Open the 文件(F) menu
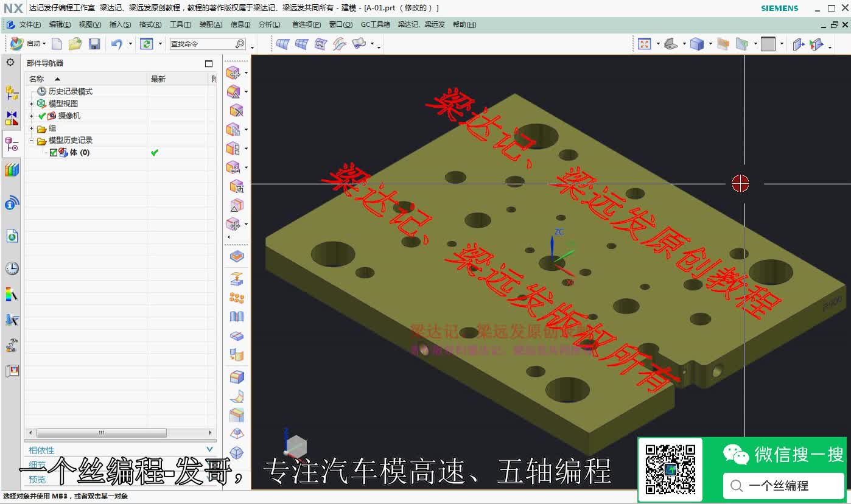The width and height of the screenshot is (851, 504). click(x=30, y=25)
